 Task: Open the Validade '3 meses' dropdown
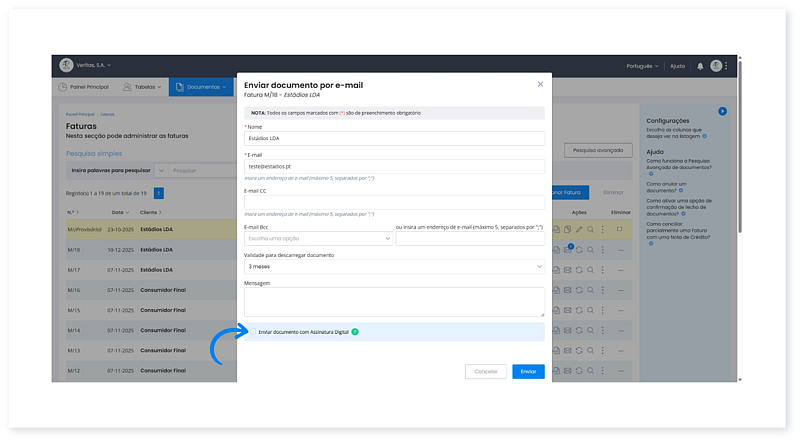click(394, 266)
